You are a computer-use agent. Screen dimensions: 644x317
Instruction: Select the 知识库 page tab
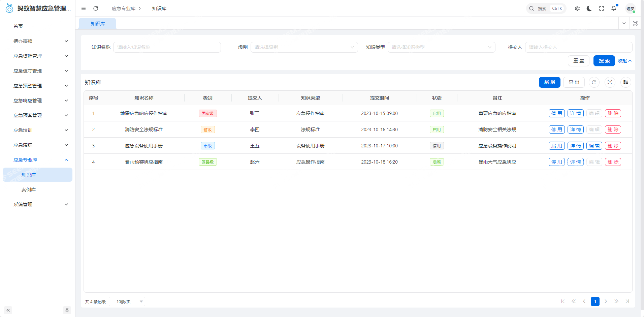coord(98,24)
